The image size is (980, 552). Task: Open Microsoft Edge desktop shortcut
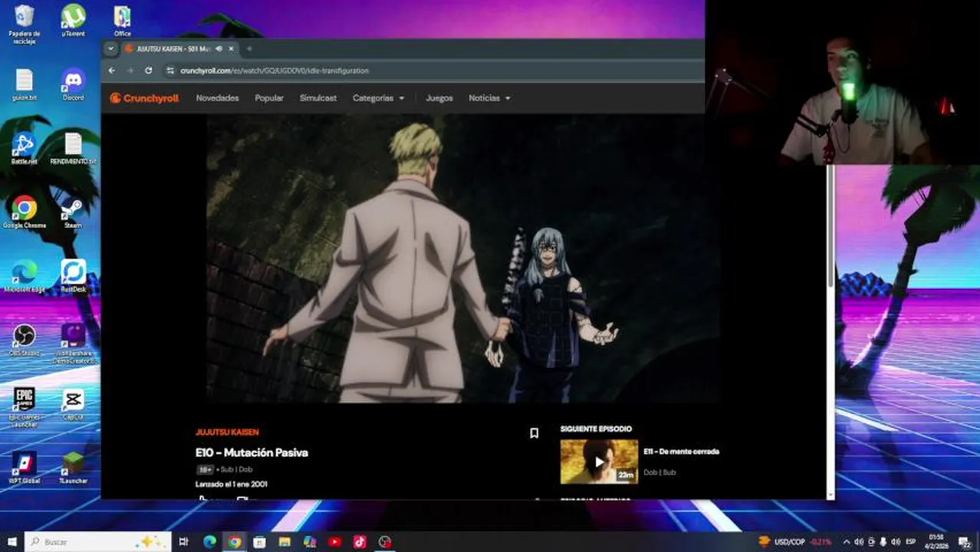coord(25,277)
